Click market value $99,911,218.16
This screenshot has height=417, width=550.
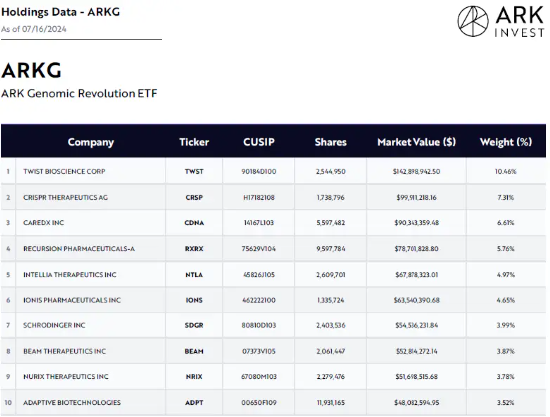pos(416,197)
